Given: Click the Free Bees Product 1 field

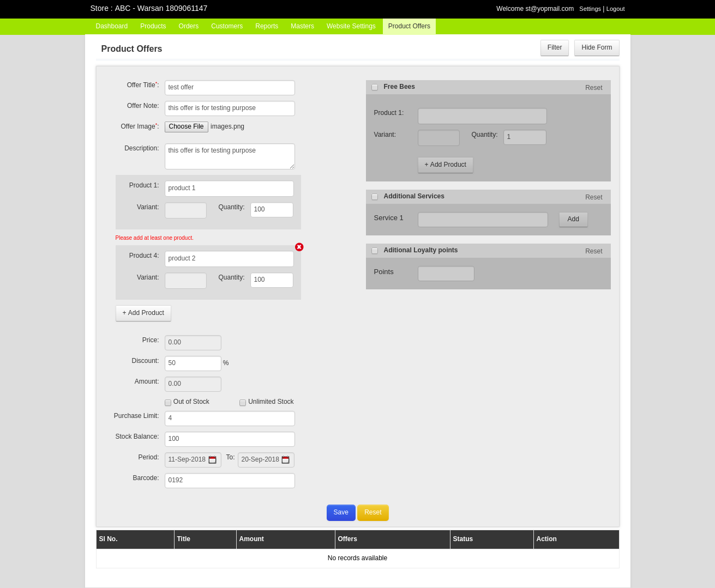Looking at the screenshot, I should (482, 116).
